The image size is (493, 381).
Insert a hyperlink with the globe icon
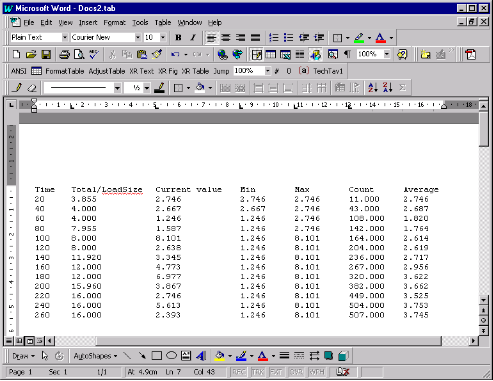[x=222, y=54]
